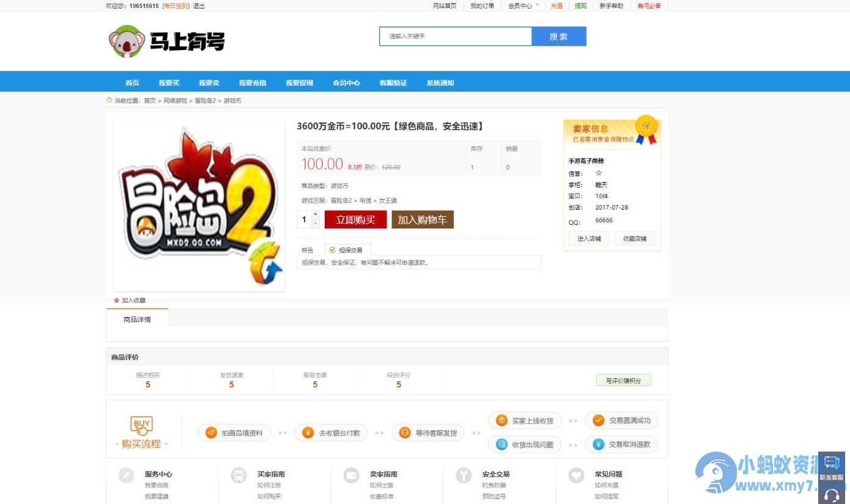Open 客服验证 in the navigation bar
The height and width of the screenshot is (504, 850).
[x=393, y=83]
